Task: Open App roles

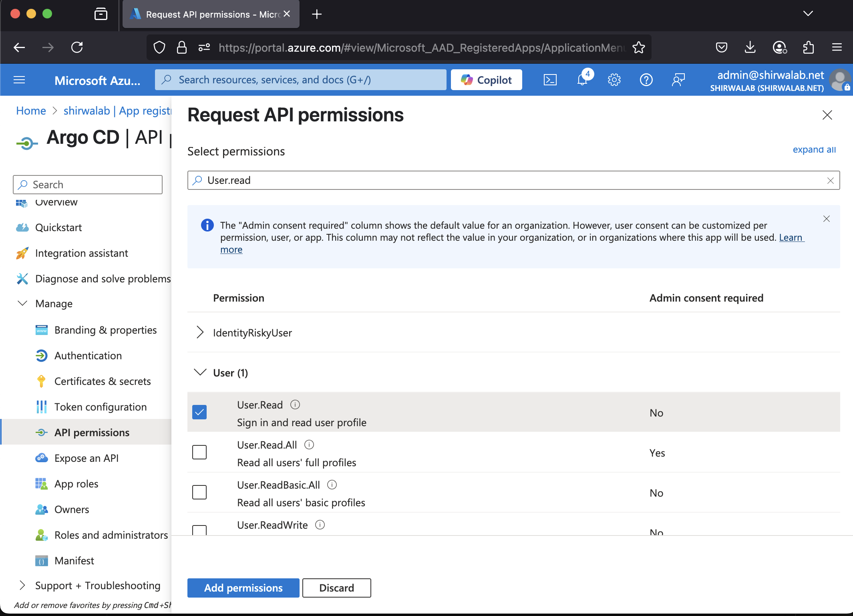Action: [x=76, y=484]
